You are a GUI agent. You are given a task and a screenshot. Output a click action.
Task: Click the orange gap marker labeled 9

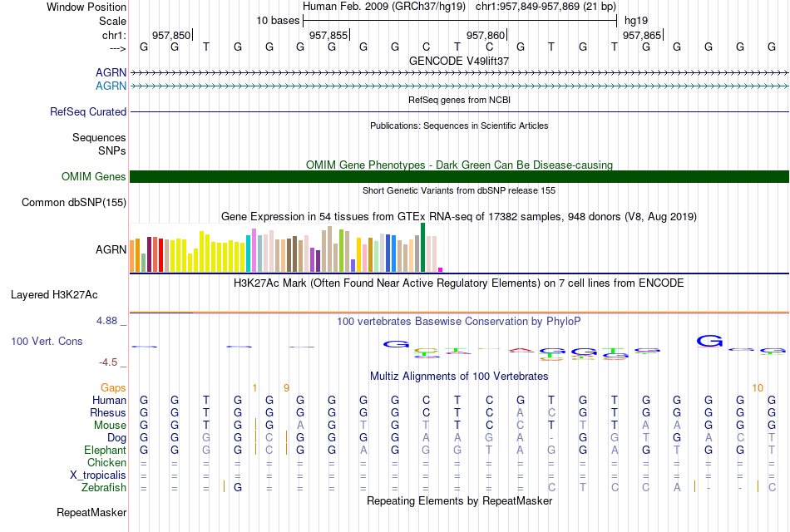coord(286,388)
